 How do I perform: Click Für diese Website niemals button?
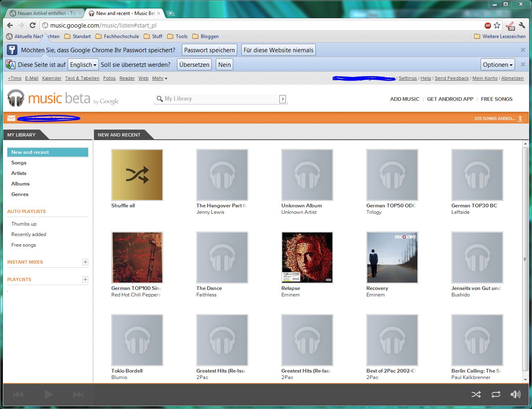click(279, 50)
